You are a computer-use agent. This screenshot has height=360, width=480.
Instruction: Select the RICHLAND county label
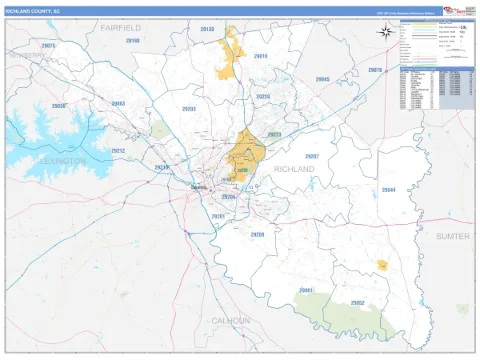pyautogui.click(x=294, y=169)
